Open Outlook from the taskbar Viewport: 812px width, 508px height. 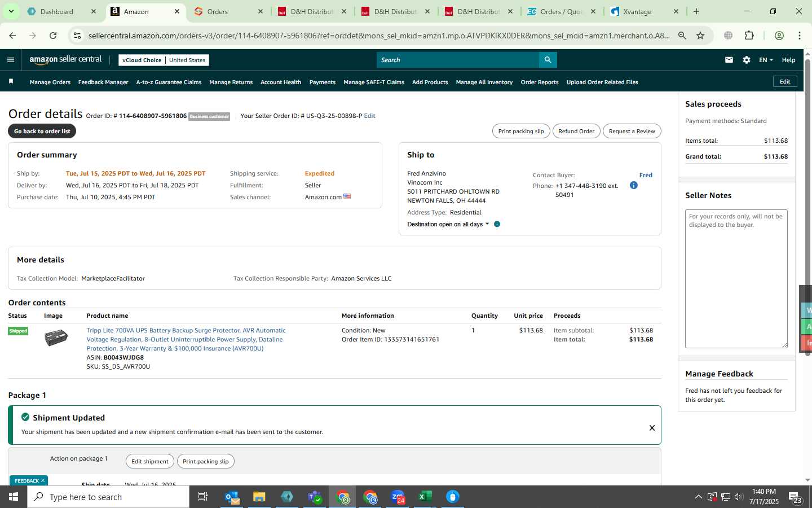(x=232, y=497)
